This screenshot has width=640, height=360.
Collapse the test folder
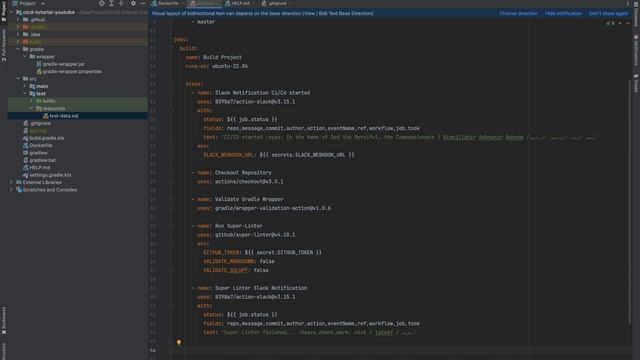pyautogui.click(x=24, y=93)
